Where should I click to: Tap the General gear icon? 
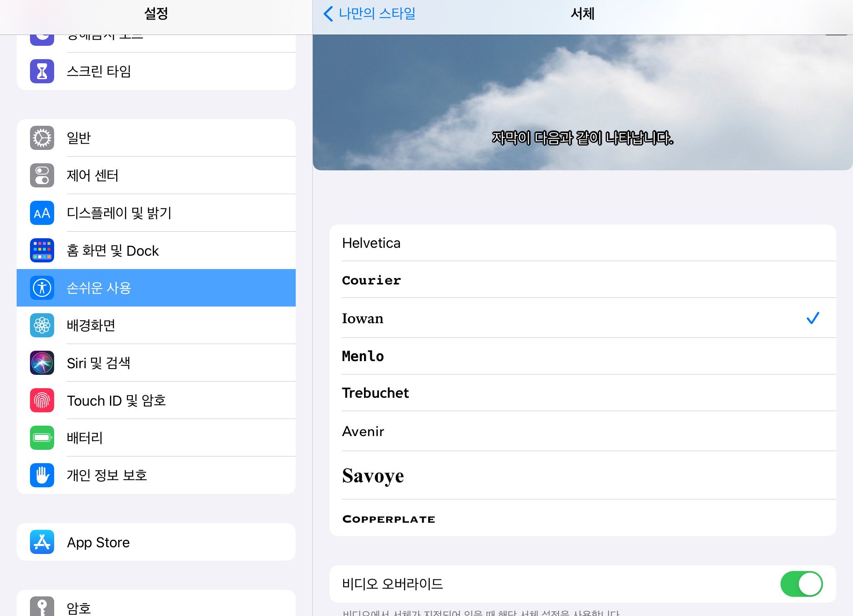42,138
